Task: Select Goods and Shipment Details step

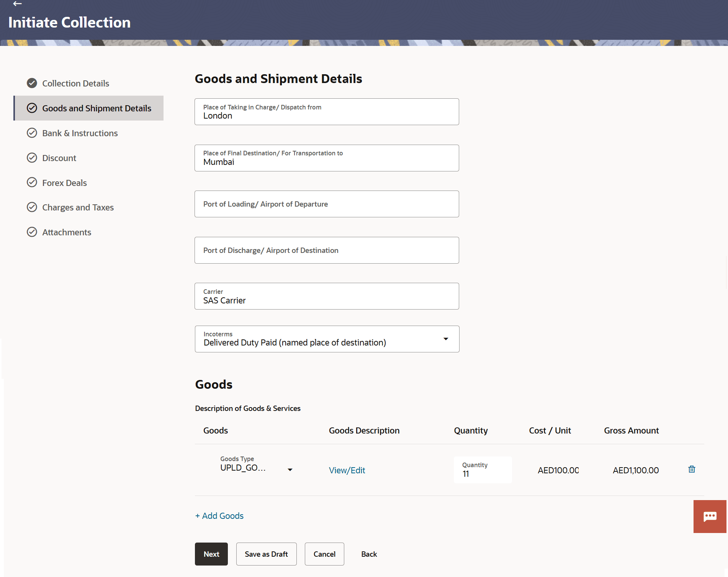Action: (97, 108)
